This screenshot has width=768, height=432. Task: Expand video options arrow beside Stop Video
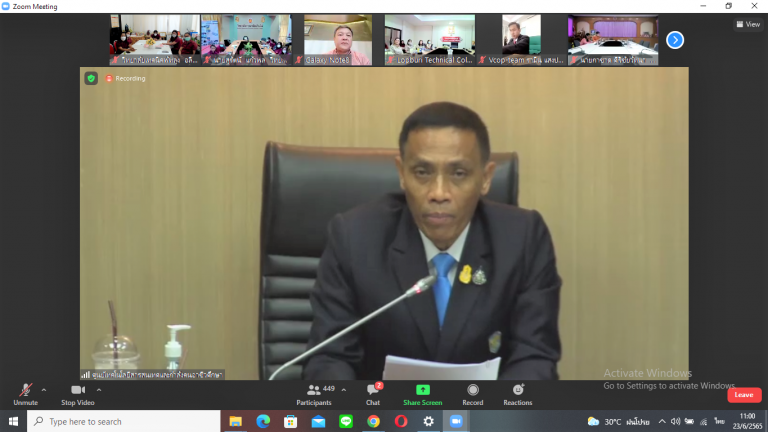tap(101, 390)
